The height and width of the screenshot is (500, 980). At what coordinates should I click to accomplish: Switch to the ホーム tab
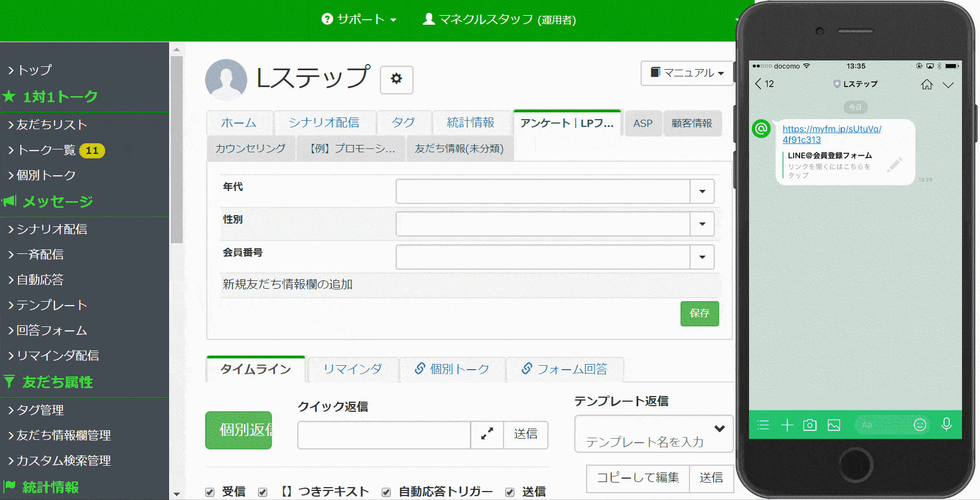[239, 122]
